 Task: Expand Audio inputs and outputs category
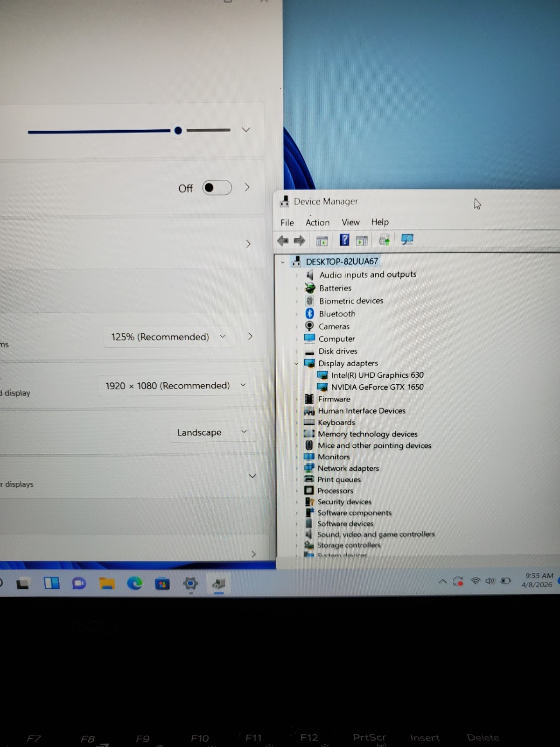pos(296,275)
